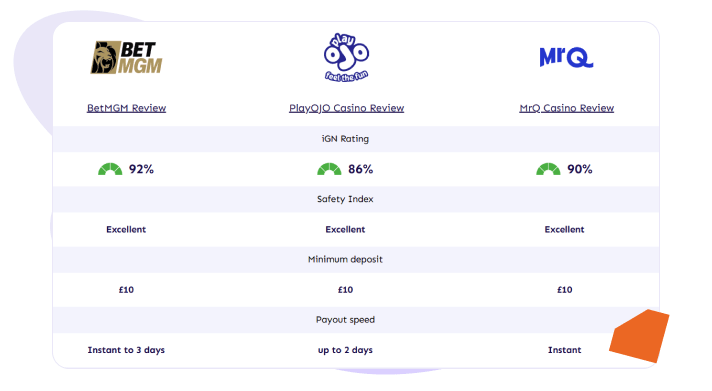712x391 pixels.
Task: Click Excellent under the PlayOJO column
Action: click(345, 229)
